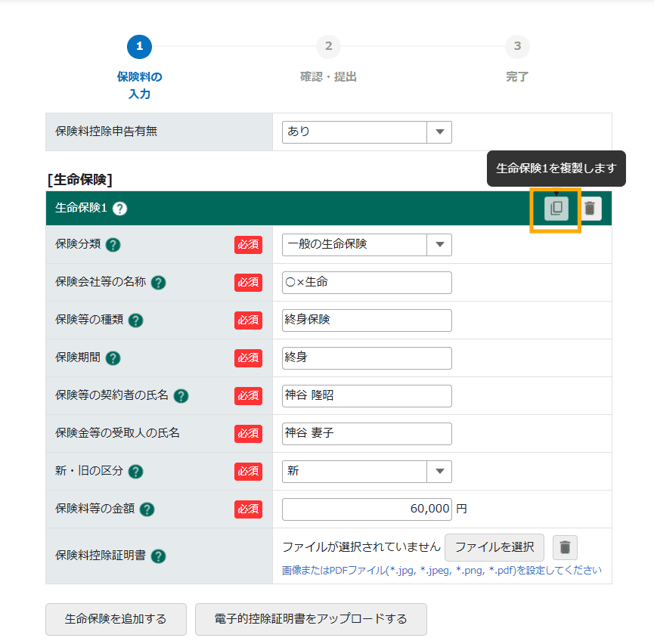Focus the 保険料等の金額 field showing 60,000

pos(367,509)
